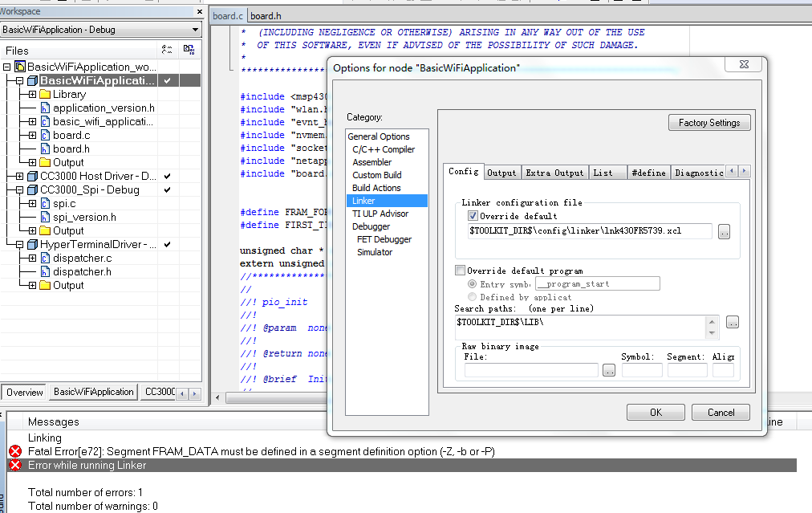Toggle the checkmark for HyperTerminalDriver
The height and width of the screenshot is (513, 812).
167,244
